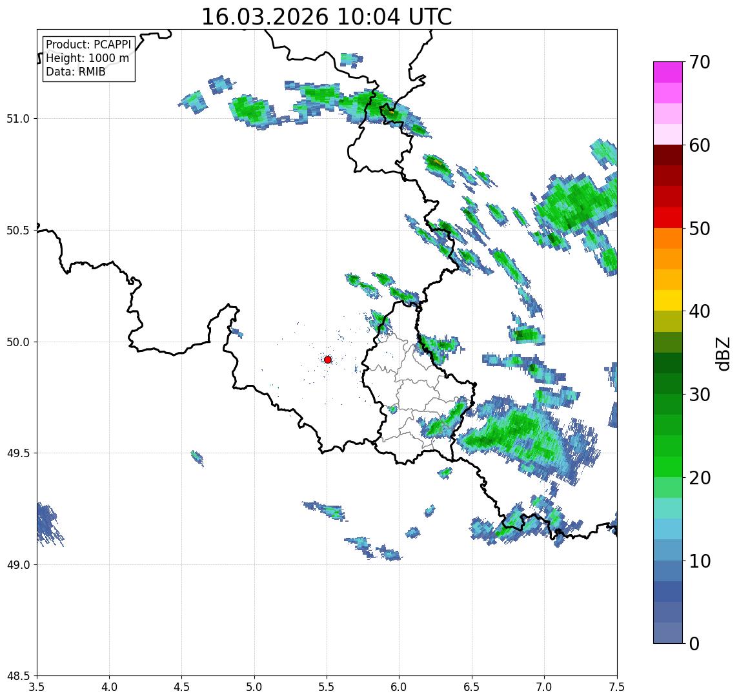Click the orange colorbar swatch below 50
739x700 pixels.
(668, 238)
